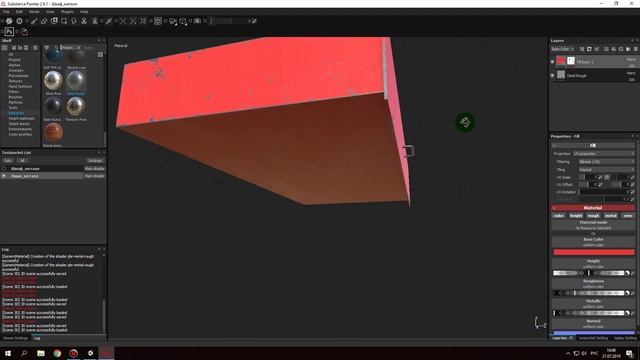Select the Material Picker eyedropper

tap(109, 21)
